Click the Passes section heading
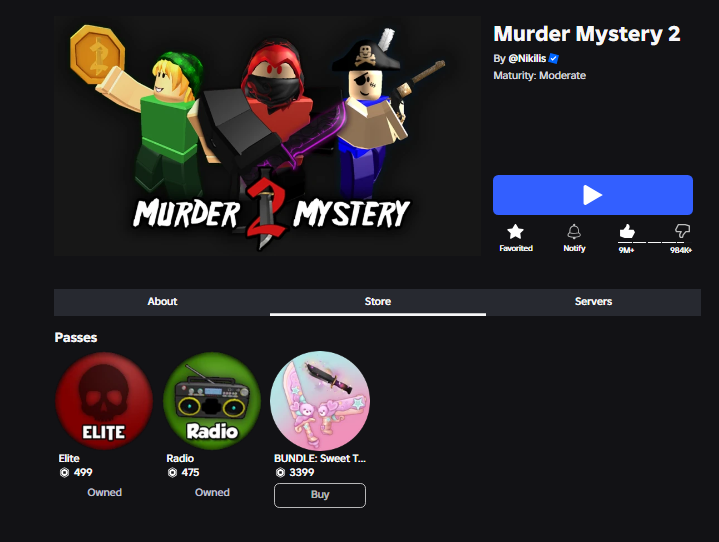Viewport: 719px width, 542px height. pyautogui.click(x=76, y=337)
